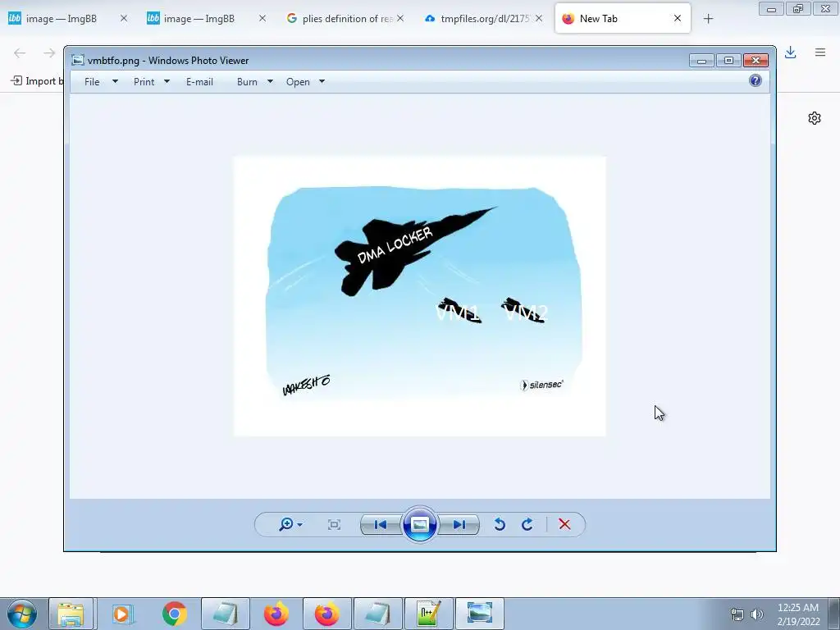
Task: Expand the Print dropdown arrow
Action: click(167, 82)
